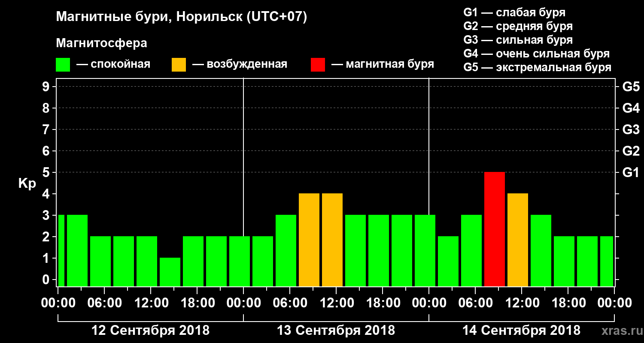This screenshot has width=644, height=343.
Task: Click the red 'магнитная буря' legend swatch
Action: point(318,65)
